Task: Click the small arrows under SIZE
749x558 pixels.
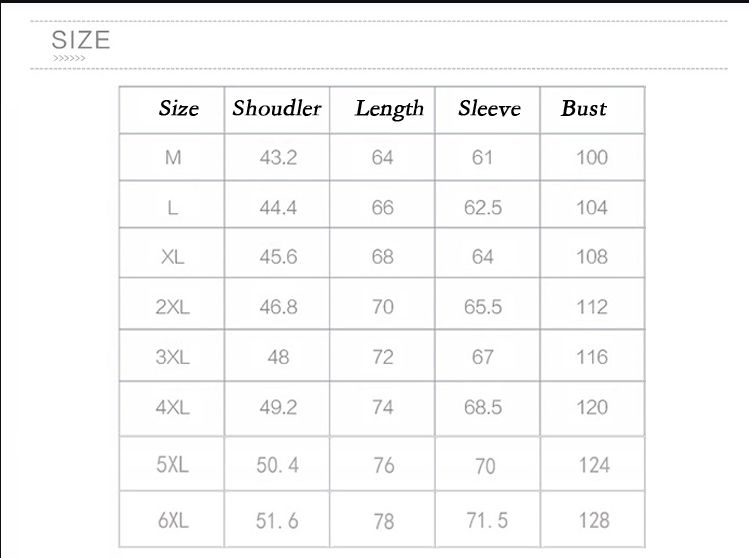Action: click(69, 59)
